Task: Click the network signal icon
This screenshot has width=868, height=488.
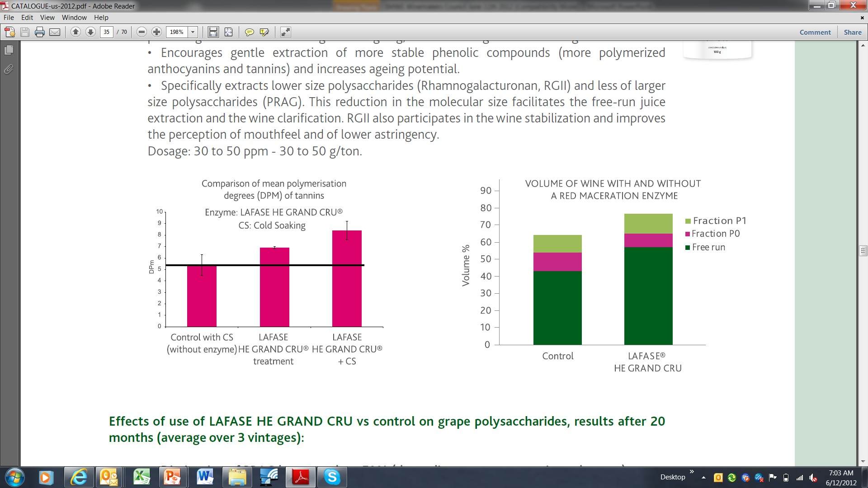Action: click(800, 478)
